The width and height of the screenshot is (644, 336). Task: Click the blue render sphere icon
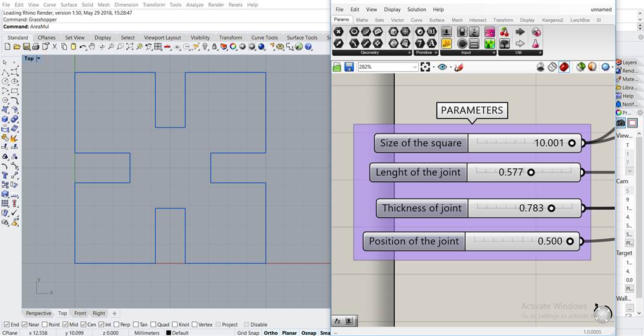click(262, 47)
